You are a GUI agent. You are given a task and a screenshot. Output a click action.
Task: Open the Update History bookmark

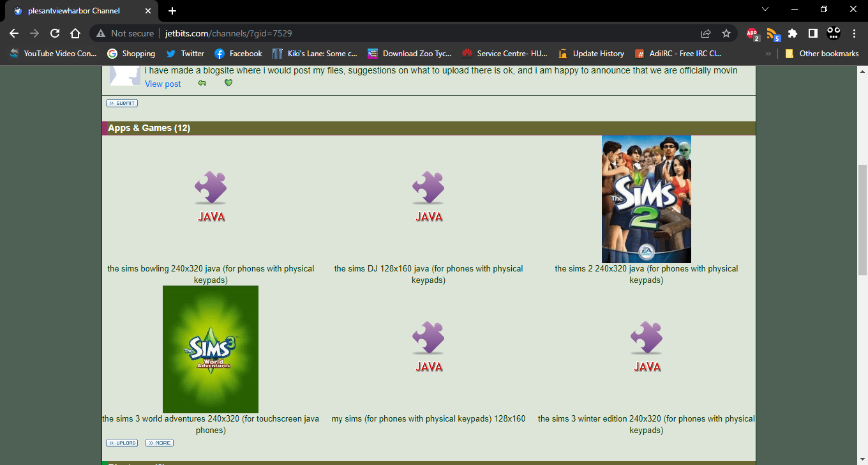592,54
